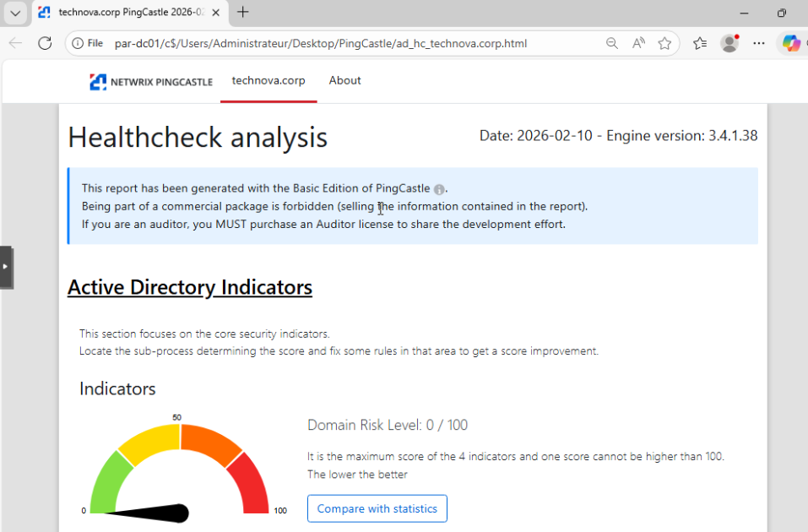Viewport: 808px width, 532px height.
Task: Click the File info icon before the URL
Action: click(x=78, y=43)
